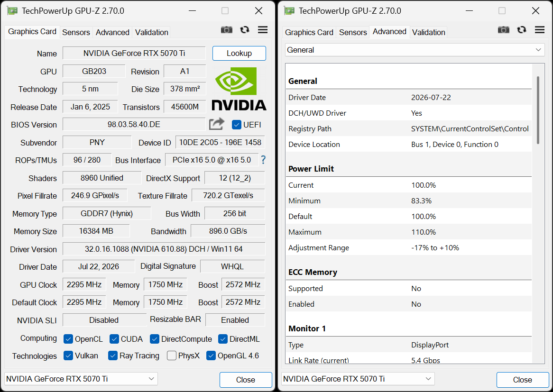The image size is (553, 392).
Task: Select Validation tab in right window
Action: pyautogui.click(x=429, y=32)
